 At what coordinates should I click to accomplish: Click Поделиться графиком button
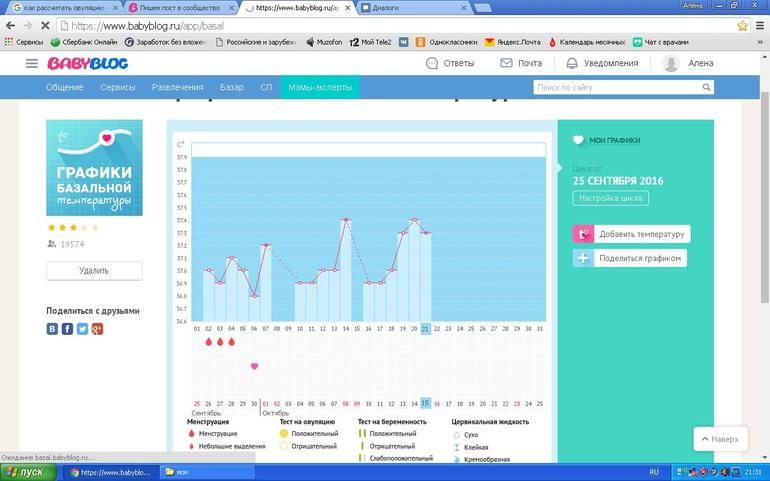(629, 258)
